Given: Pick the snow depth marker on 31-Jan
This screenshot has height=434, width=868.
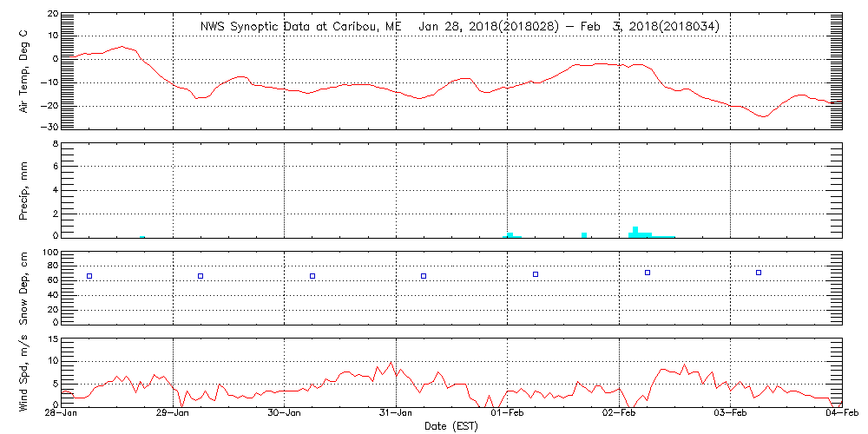Looking at the screenshot, I should (424, 276).
